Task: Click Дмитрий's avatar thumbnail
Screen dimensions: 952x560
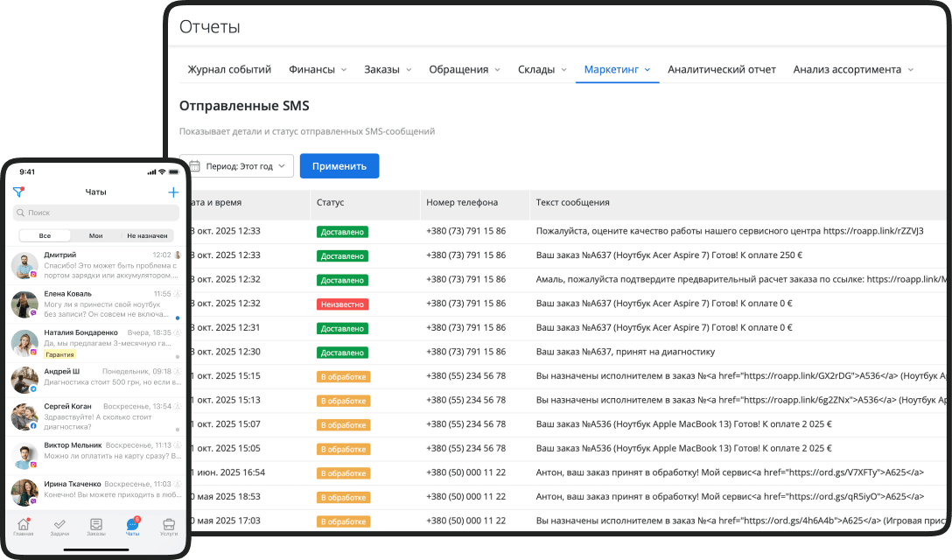Action: click(x=24, y=265)
